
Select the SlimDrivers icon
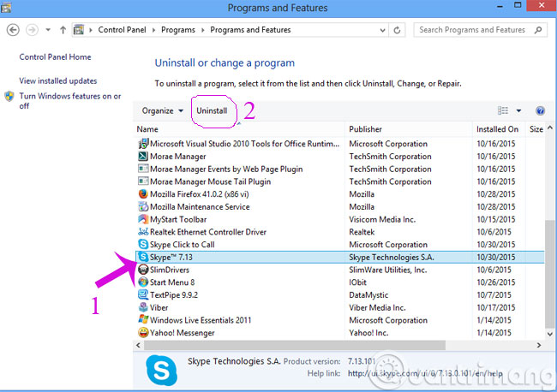tap(143, 270)
